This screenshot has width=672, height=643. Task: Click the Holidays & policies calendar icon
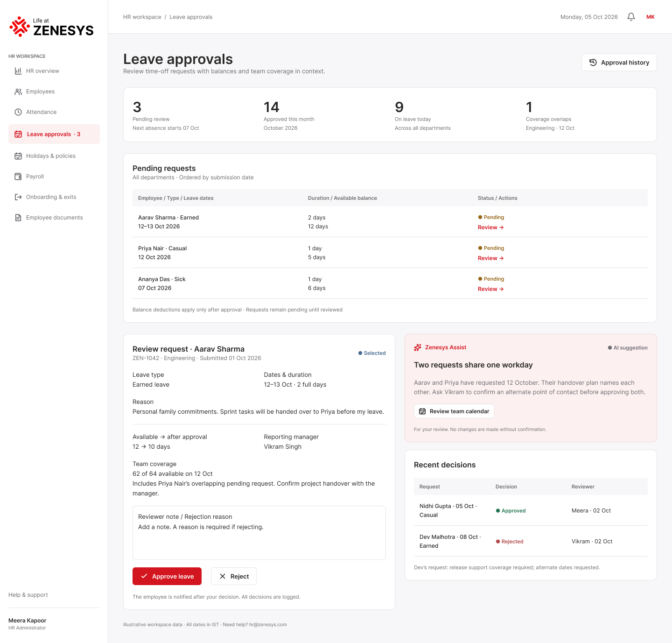pyautogui.click(x=18, y=156)
